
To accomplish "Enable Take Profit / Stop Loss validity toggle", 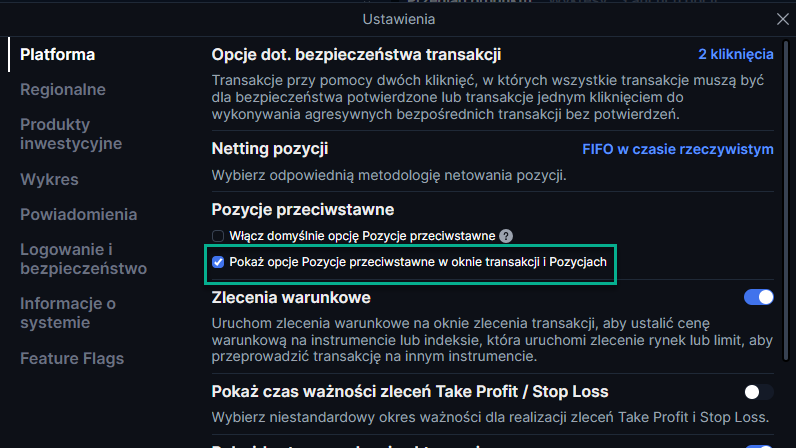I will (758, 392).
